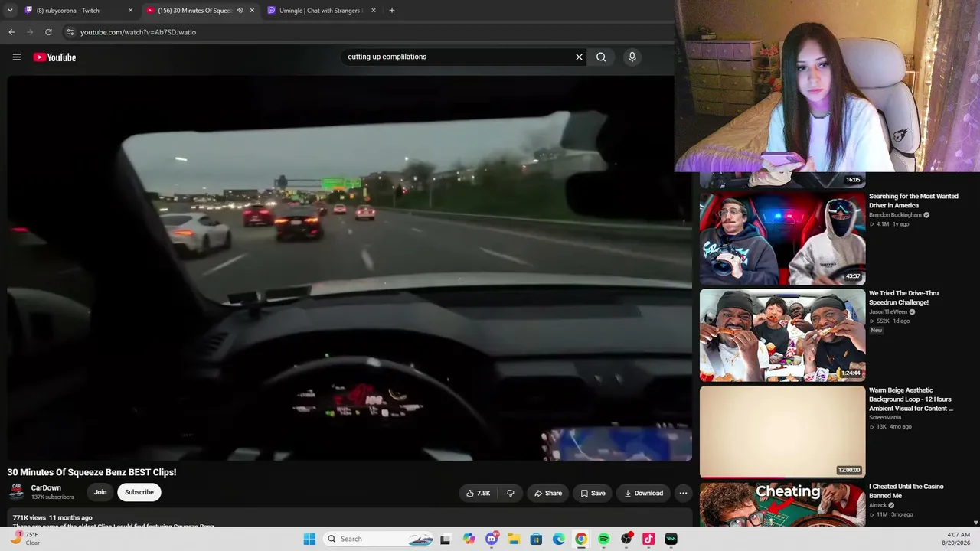Pause the video in the player
The image size is (980, 551).
[349, 268]
